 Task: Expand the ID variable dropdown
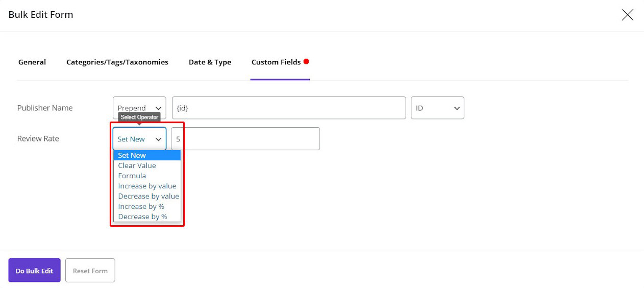tap(437, 108)
